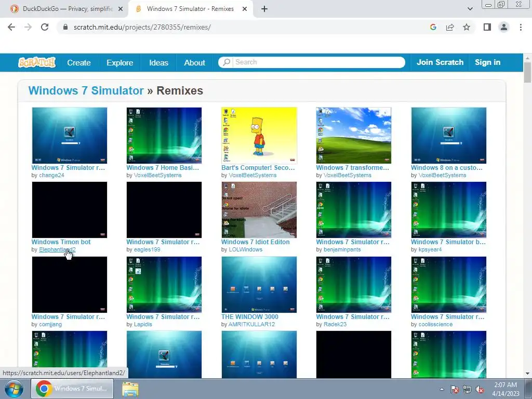
Task: Open the Chrome three-dot menu
Action: pos(521,27)
